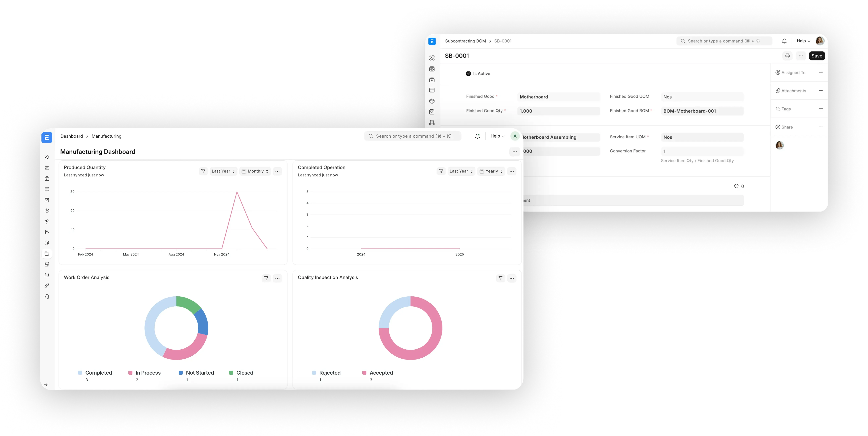
Task: Click the dashboard notification bell icon
Action: tap(477, 136)
